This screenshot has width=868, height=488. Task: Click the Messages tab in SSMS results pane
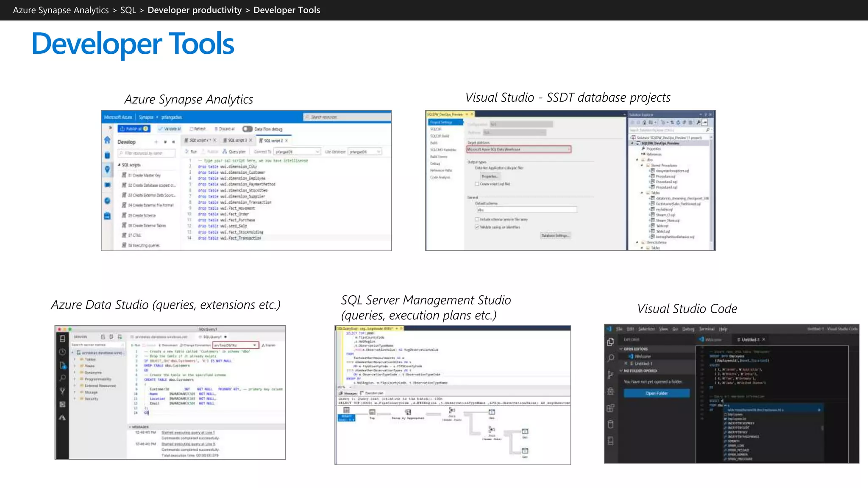[x=348, y=393]
